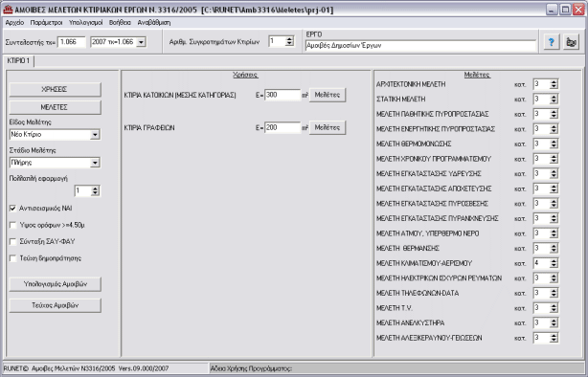Uncheck the Αντισεισμικός ΝΑΙ checkbox

[x=13, y=209]
